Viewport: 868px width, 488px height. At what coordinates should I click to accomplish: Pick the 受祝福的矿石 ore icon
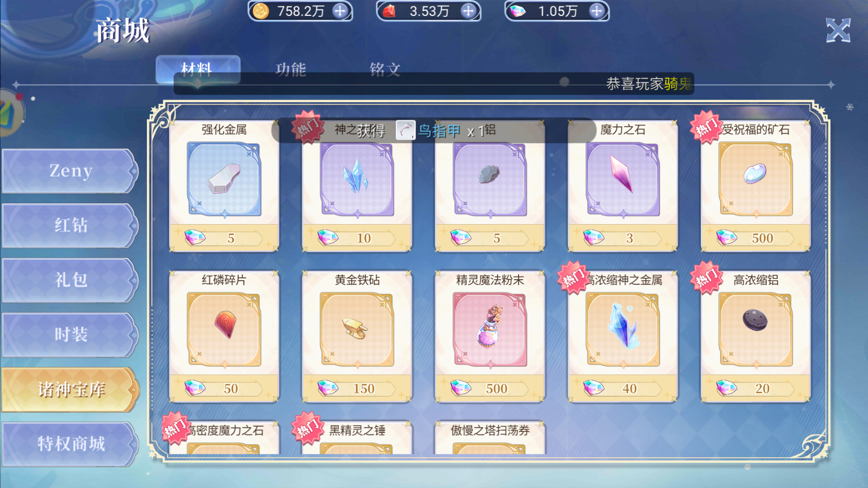[756, 180]
